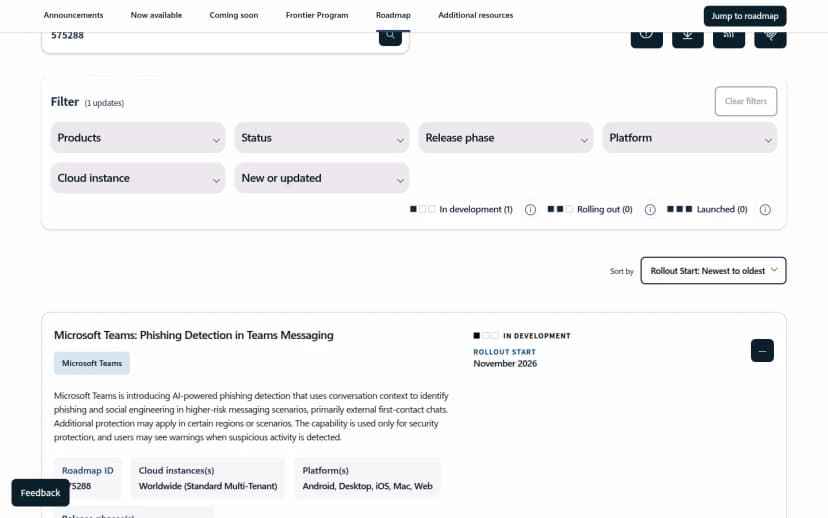
Task: Open the Platform filter dropdown
Action: (x=690, y=138)
